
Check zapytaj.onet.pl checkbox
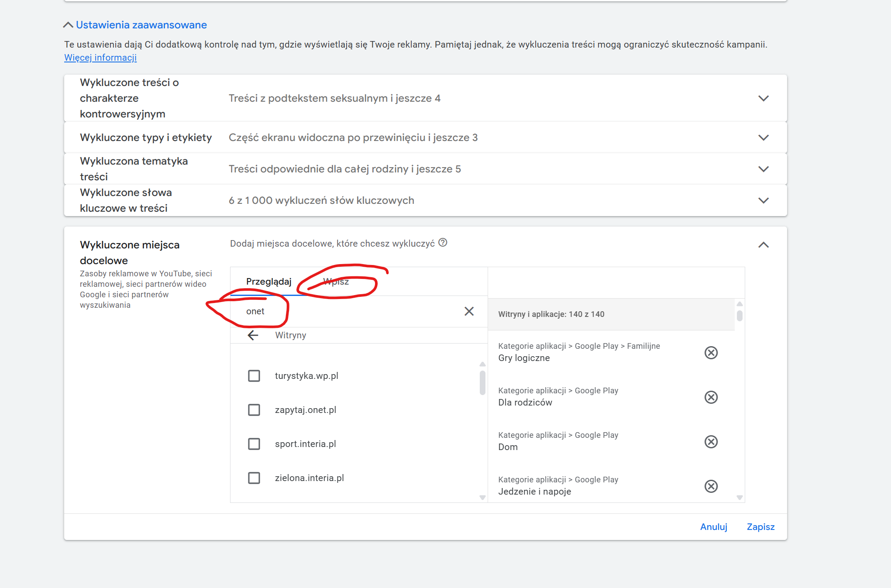coord(254,410)
